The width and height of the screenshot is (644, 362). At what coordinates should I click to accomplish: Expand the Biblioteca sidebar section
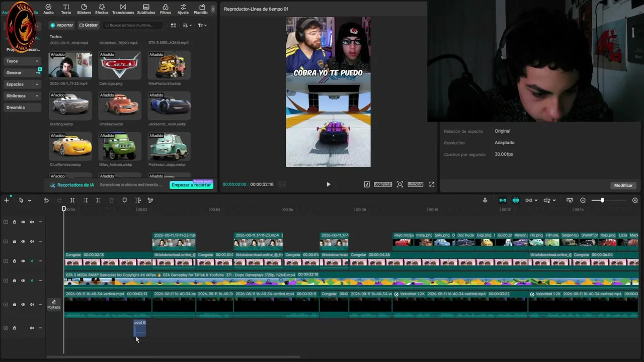click(x=22, y=96)
